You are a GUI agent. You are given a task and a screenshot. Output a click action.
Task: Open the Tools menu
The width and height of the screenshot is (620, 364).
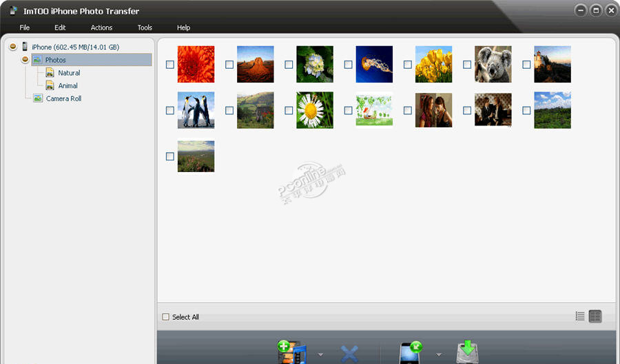click(145, 28)
